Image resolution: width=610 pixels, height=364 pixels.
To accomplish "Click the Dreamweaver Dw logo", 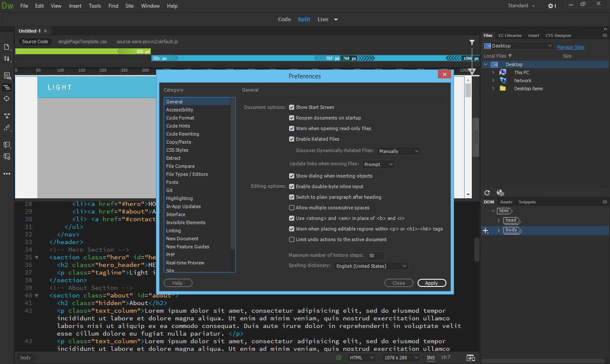I will (8, 6).
